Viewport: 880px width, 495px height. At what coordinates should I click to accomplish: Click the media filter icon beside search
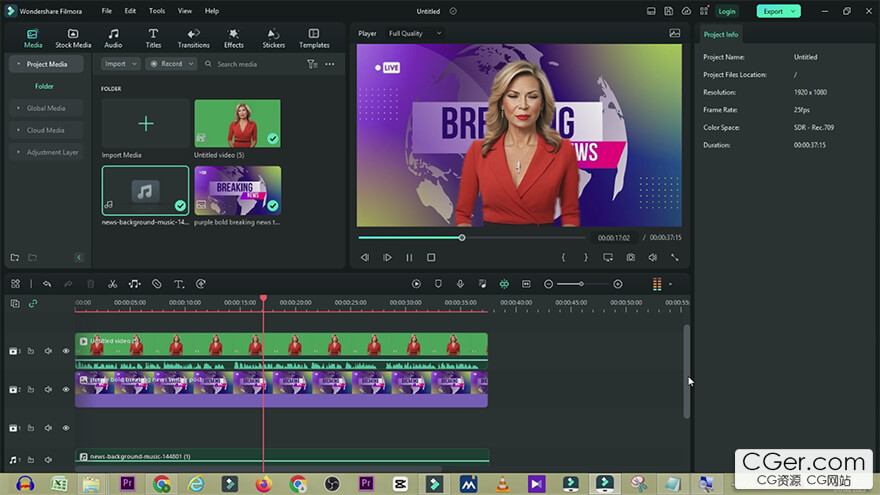(312, 64)
